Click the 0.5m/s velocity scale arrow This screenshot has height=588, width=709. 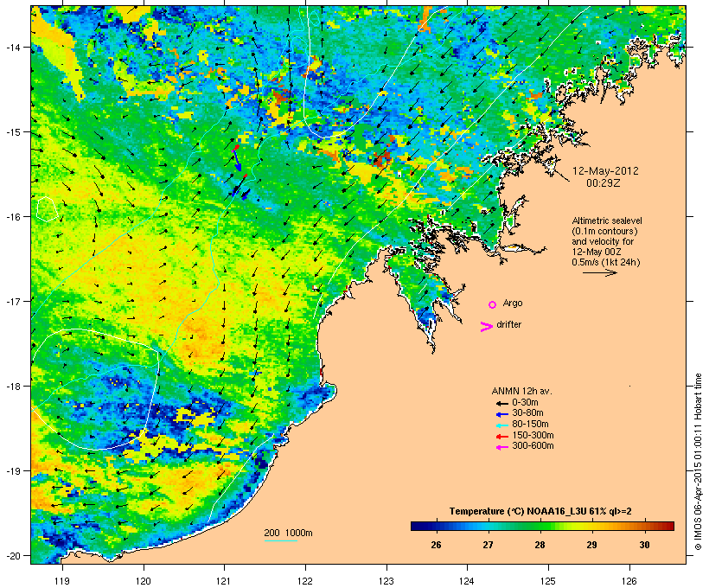click(x=599, y=272)
